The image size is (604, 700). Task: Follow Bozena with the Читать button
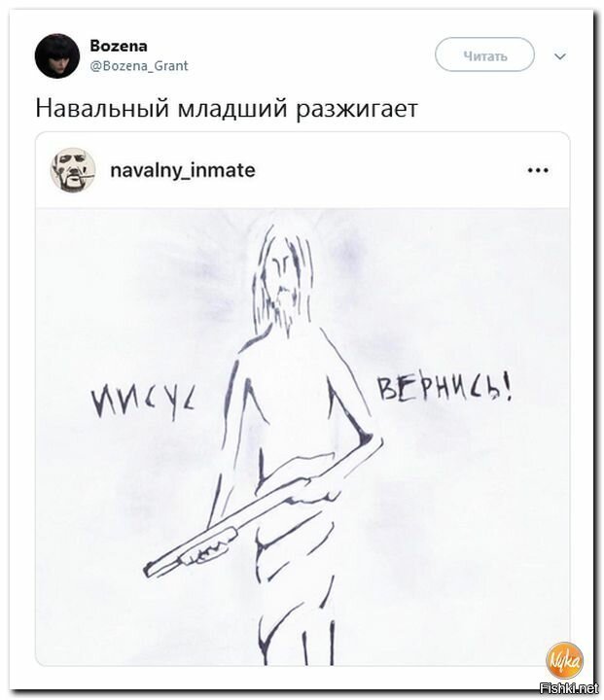[484, 54]
